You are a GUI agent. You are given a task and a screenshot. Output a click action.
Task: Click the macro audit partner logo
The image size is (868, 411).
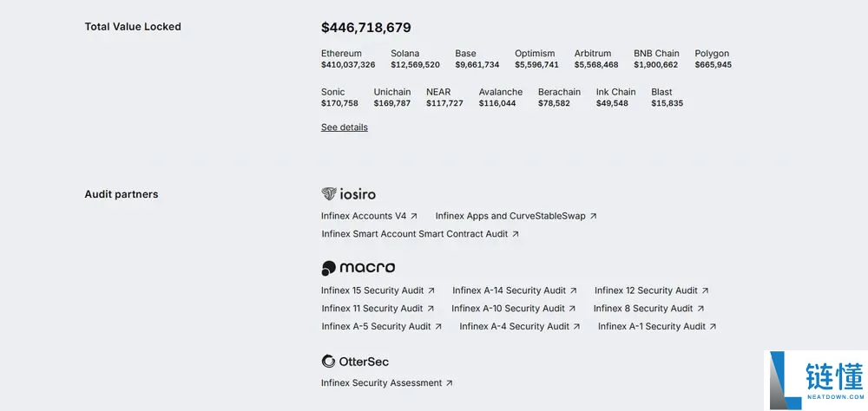(358, 268)
